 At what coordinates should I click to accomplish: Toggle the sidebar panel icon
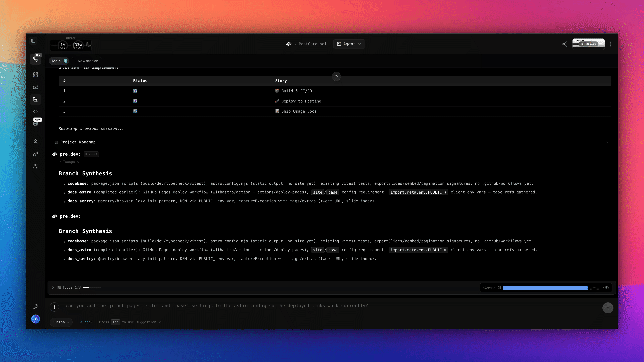point(33,41)
